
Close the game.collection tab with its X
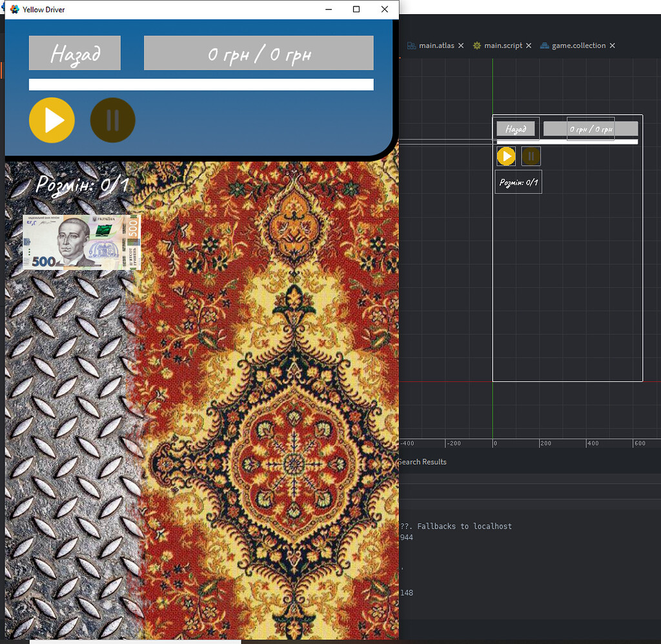coord(614,45)
